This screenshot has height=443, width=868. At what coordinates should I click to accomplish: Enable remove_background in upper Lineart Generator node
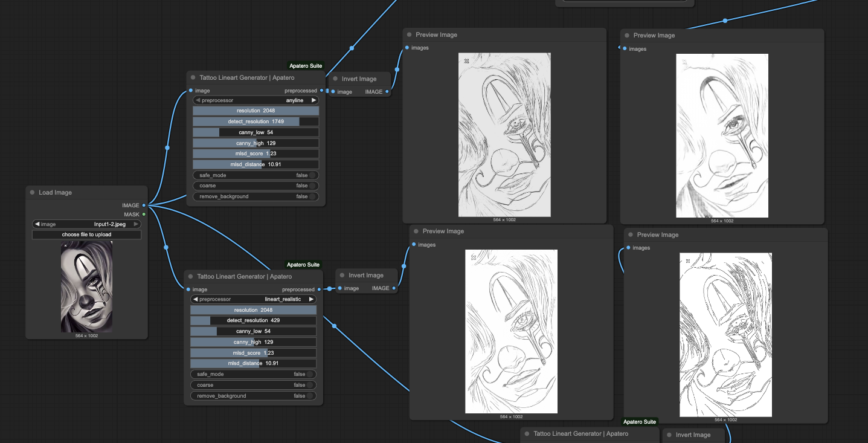pyautogui.click(x=312, y=196)
